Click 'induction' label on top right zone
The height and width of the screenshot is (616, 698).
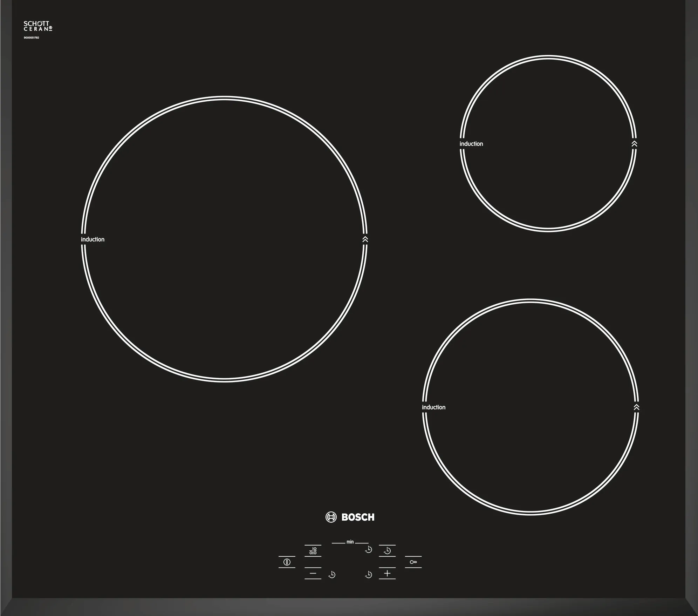coord(471,144)
